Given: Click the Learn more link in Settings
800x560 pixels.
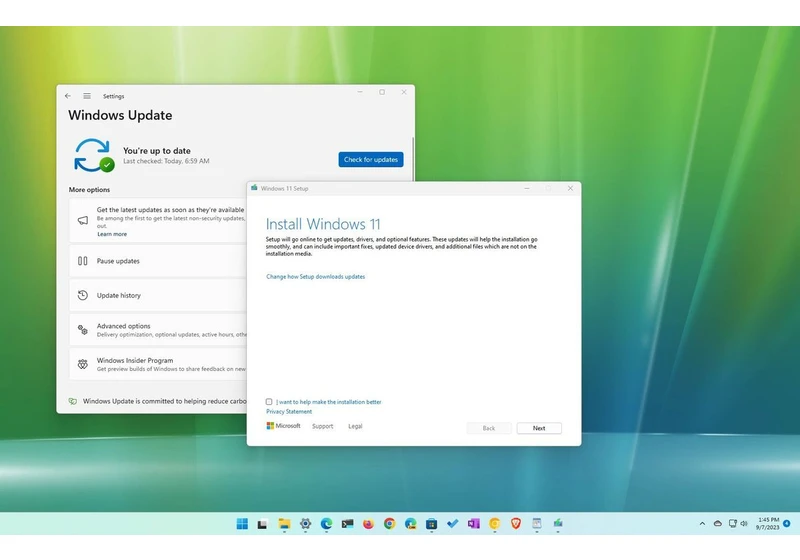Looking at the screenshot, I should click(x=112, y=234).
